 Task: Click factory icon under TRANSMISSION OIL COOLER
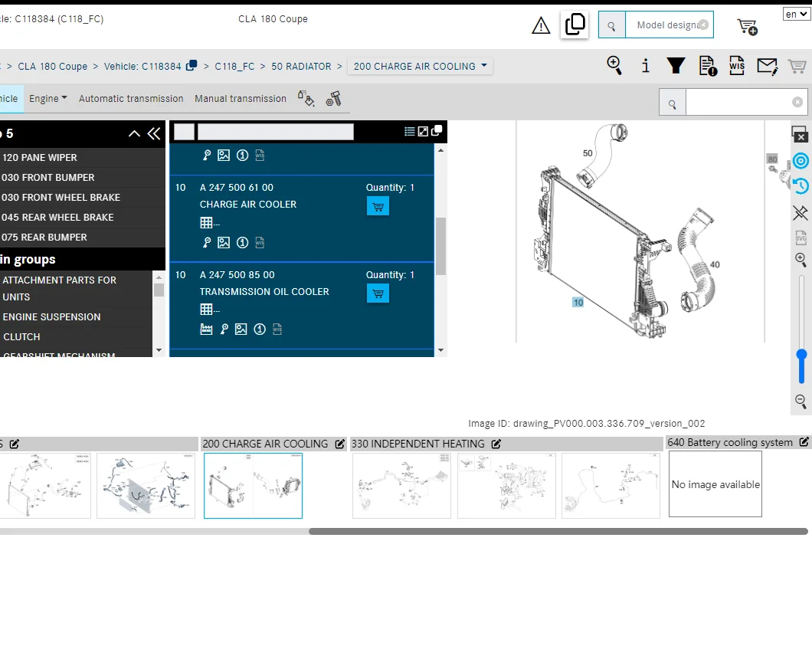click(206, 329)
